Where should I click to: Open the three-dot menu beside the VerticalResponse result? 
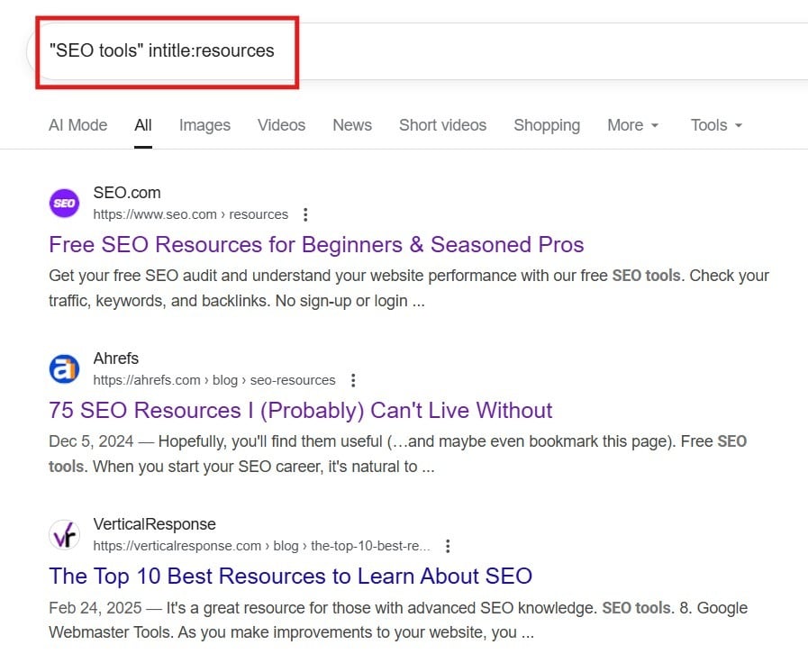448,545
